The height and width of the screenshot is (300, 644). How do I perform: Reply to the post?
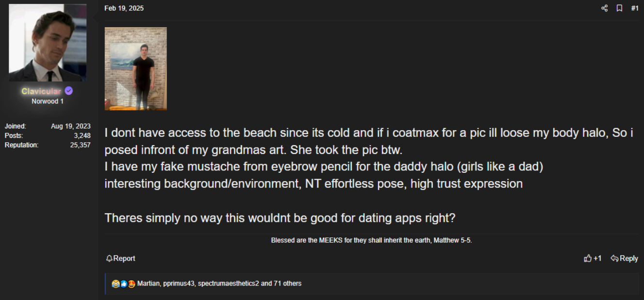coord(624,258)
